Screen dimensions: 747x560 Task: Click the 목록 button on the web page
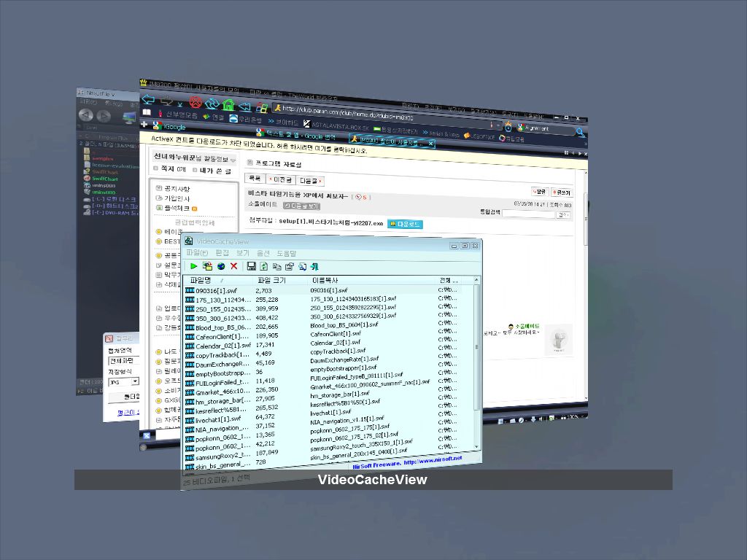(255, 178)
